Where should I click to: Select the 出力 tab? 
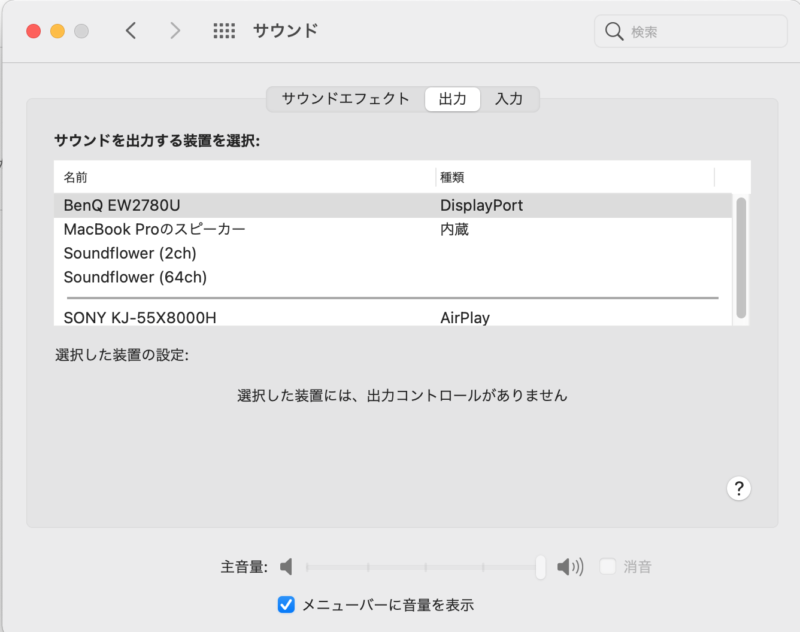[x=453, y=99]
